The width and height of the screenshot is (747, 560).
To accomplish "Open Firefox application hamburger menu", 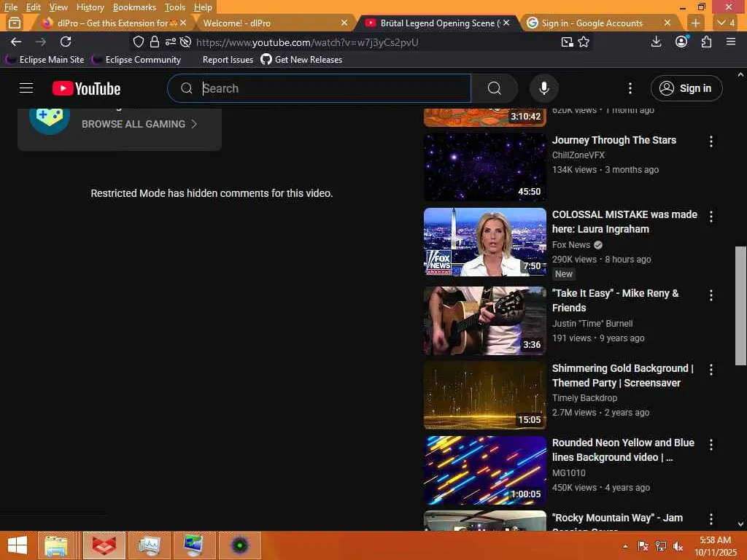I will click(x=731, y=42).
